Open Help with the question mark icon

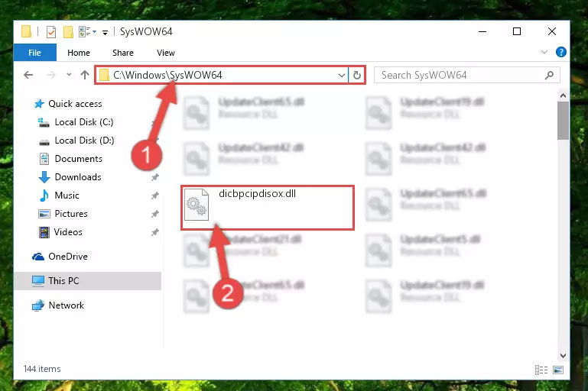tap(561, 52)
